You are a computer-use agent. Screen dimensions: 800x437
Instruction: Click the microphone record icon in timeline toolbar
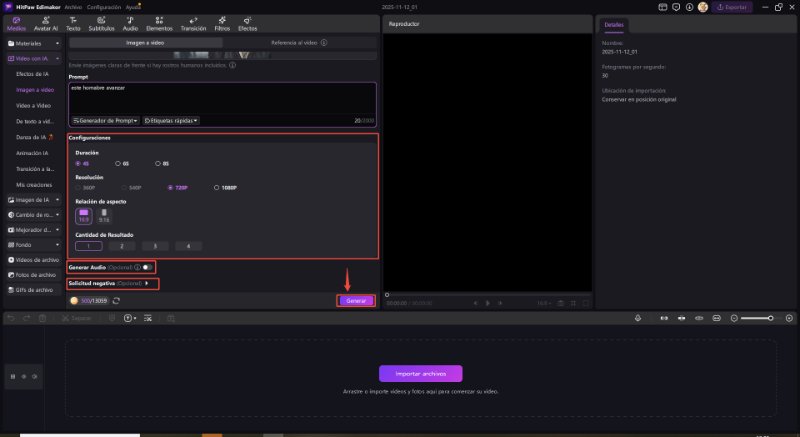[638, 318]
